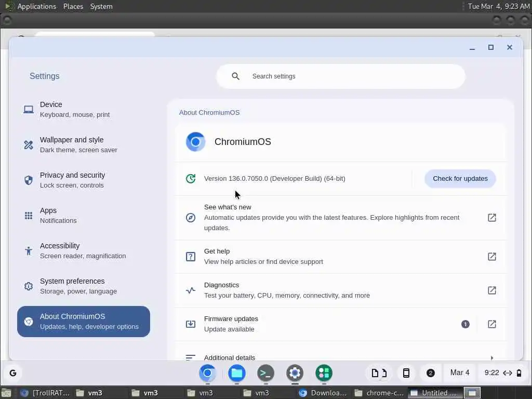Click the Check for updates button
Image resolution: width=532 pixels, height=399 pixels.
click(460, 179)
